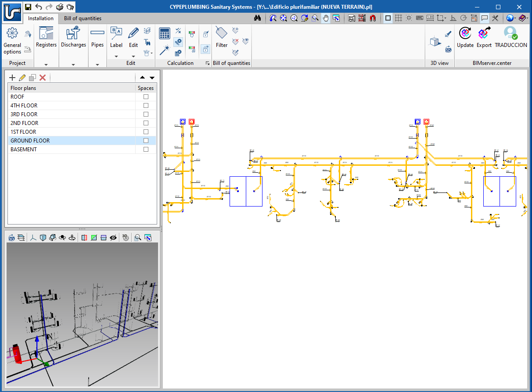
Task: Expand the Pipes dropdown arrow
Action: click(x=97, y=64)
